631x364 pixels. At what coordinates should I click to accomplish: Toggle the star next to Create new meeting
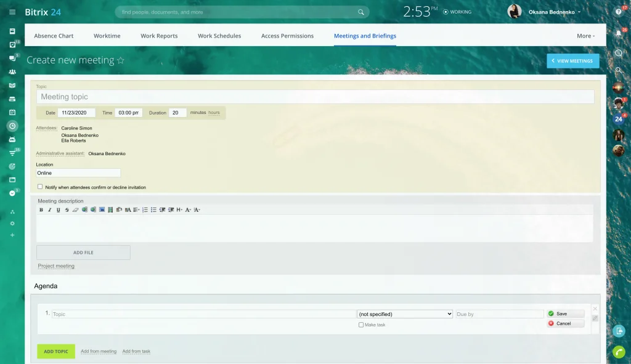click(x=121, y=60)
